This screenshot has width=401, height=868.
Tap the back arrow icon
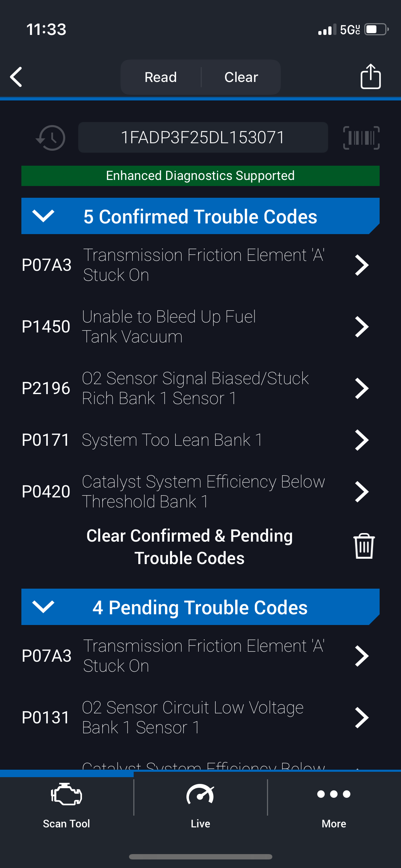16,77
